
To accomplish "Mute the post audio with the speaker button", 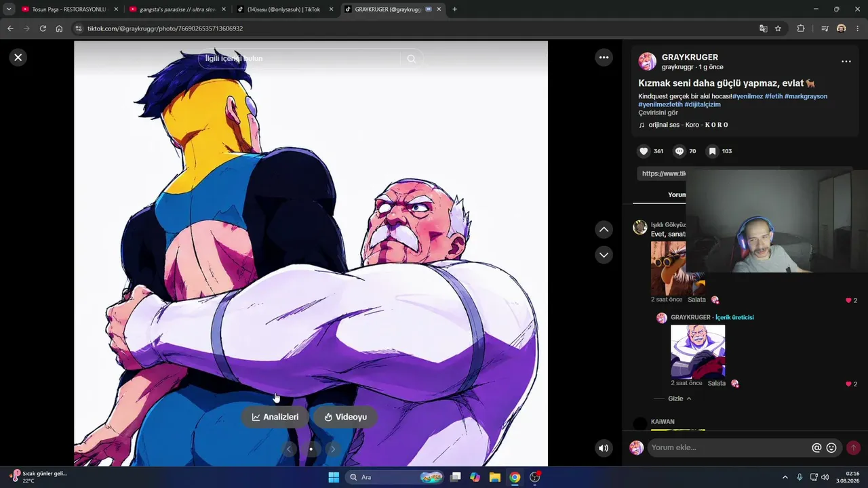I will point(604,448).
